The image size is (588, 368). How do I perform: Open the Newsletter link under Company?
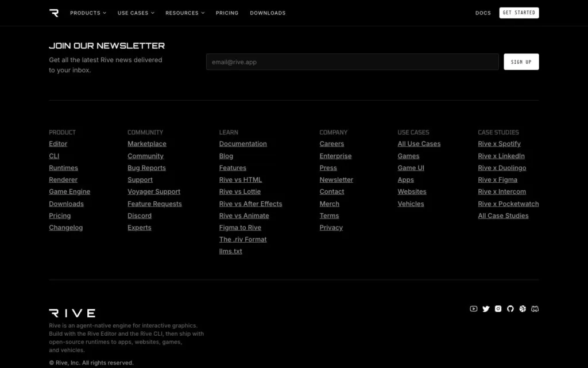336,180
